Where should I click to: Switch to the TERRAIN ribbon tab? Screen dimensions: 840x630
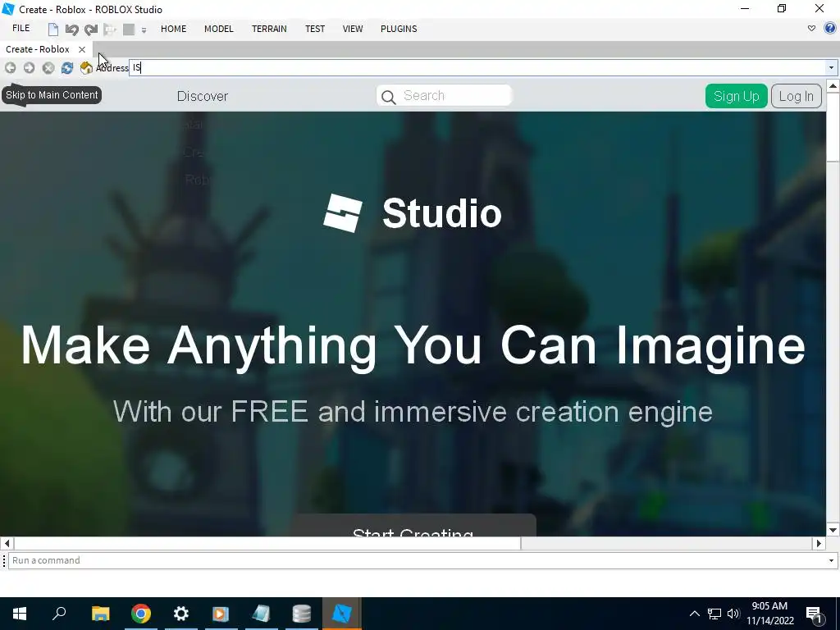point(269,29)
